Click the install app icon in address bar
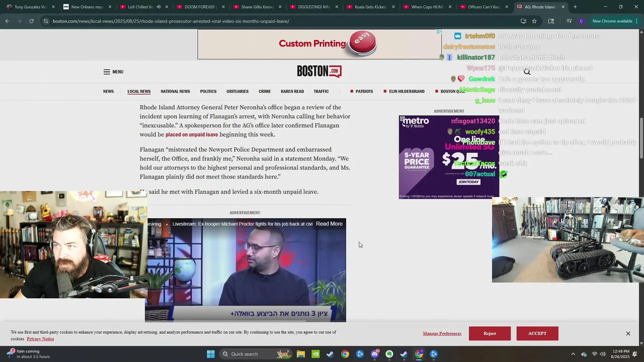The width and height of the screenshot is (644, 362). pos(523,21)
